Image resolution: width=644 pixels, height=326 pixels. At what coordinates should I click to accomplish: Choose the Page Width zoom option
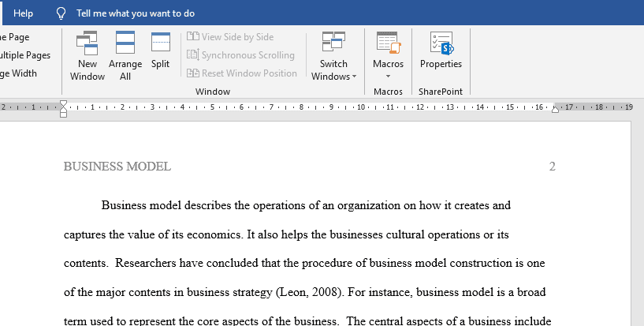(18, 73)
